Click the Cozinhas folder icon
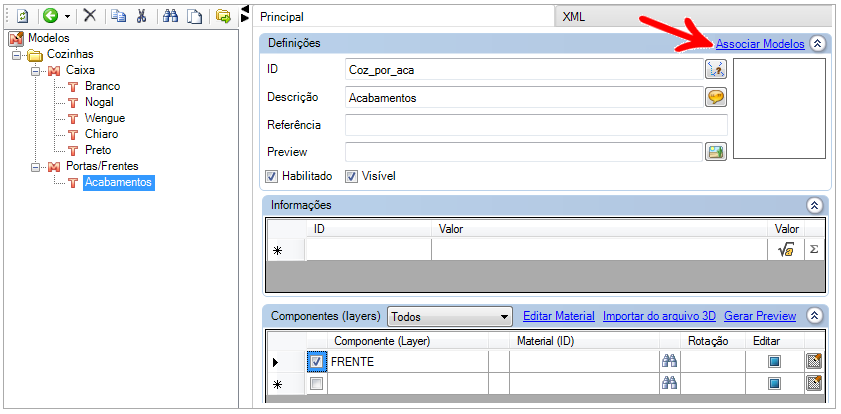This screenshot has height=414, width=841. [35, 55]
